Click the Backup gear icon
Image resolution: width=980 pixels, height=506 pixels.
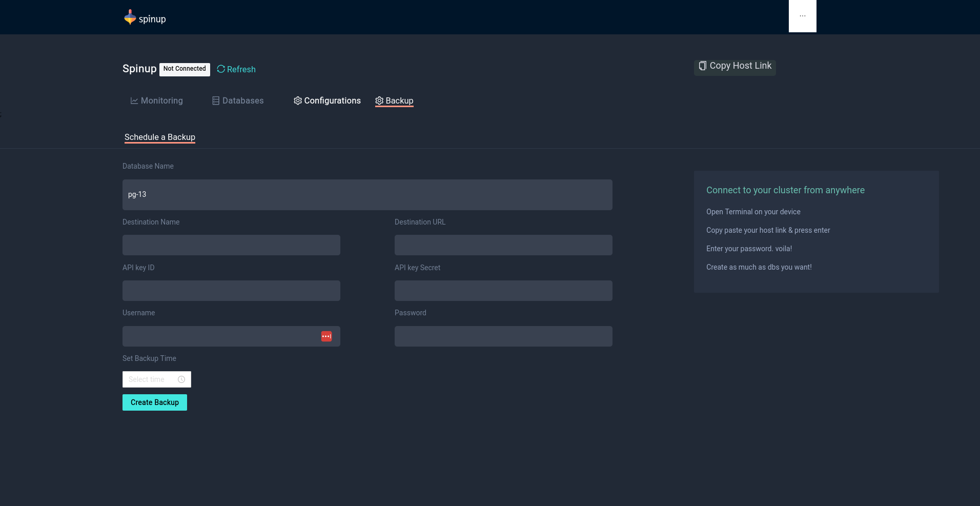(379, 101)
